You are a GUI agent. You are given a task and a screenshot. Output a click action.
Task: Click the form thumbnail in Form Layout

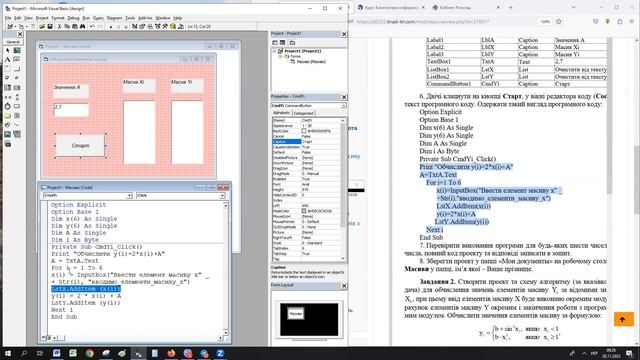click(x=296, y=314)
